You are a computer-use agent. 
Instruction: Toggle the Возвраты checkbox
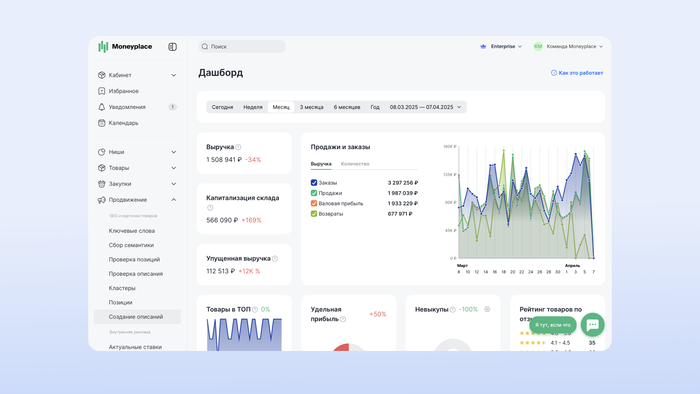click(x=314, y=214)
